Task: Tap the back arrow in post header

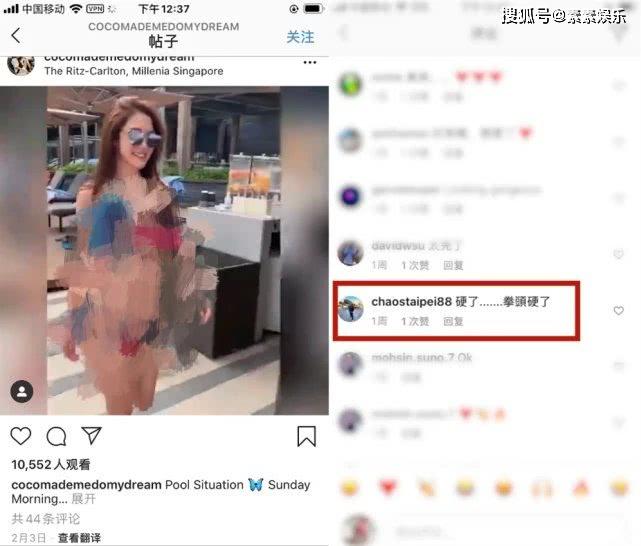Action: pos(16,36)
